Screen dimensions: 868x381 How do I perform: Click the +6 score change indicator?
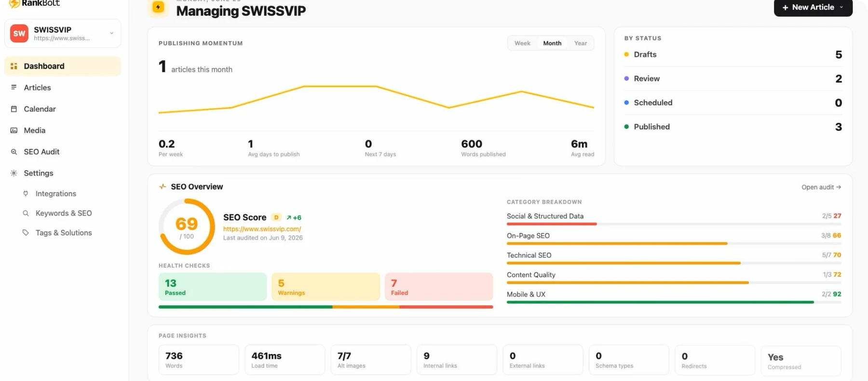(294, 218)
